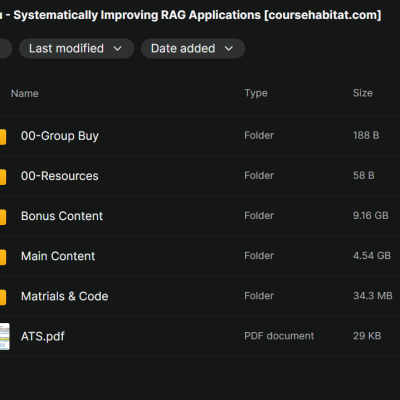Open the 00-Group Buy folder name
This screenshot has height=400, width=400.
point(60,136)
